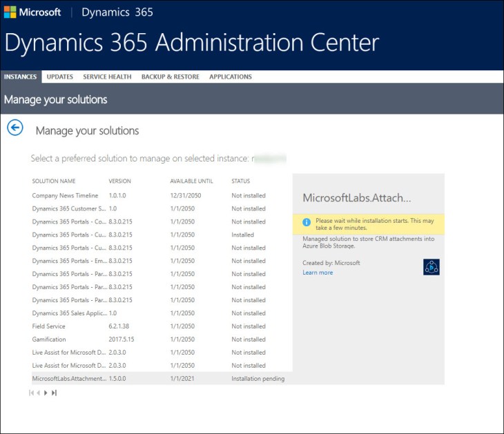Click the Dynamics 365 header link
The height and width of the screenshot is (434, 504).
(117, 12)
